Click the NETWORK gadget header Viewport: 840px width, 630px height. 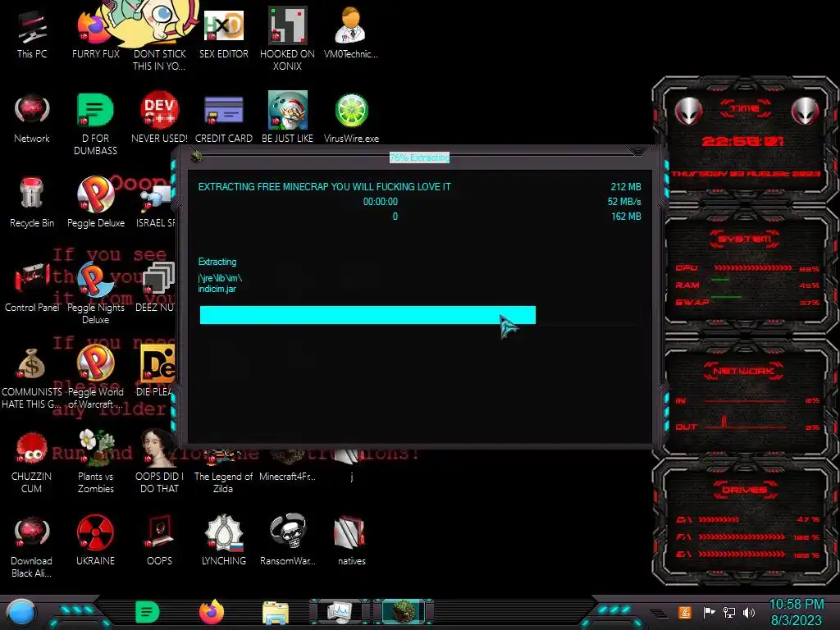[744, 371]
